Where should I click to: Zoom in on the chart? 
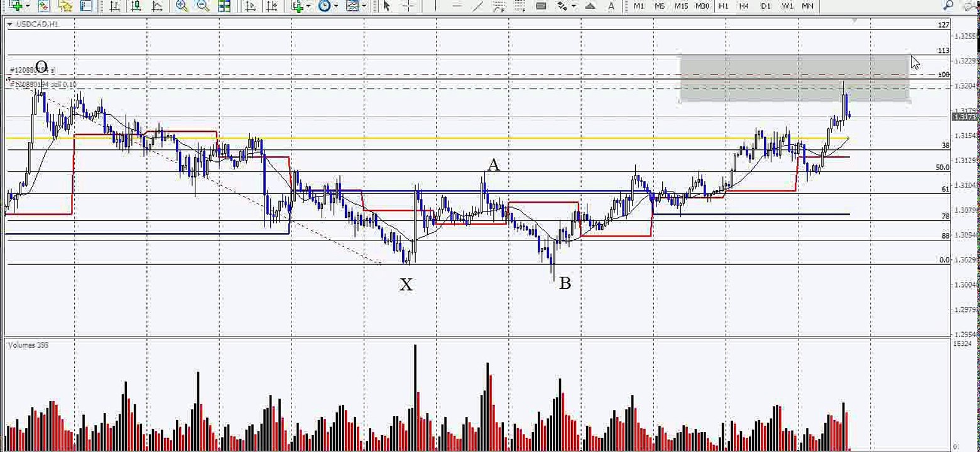click(x=182, y=6)
